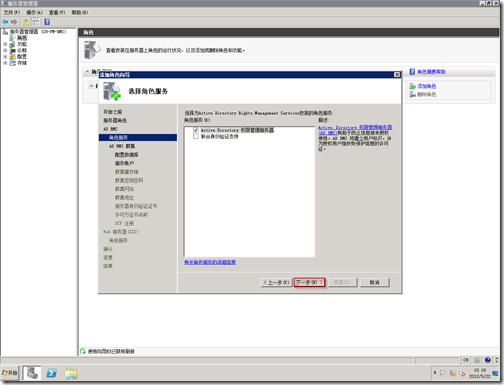The height and width of the screenshot is (385, 504).
Task: Open Windows Explorer from the taskbar
Action: point(71,373)
